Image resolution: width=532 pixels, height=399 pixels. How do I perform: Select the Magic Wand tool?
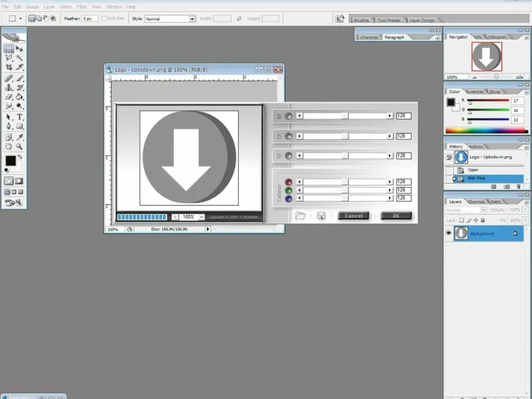[x=19, y=58]
